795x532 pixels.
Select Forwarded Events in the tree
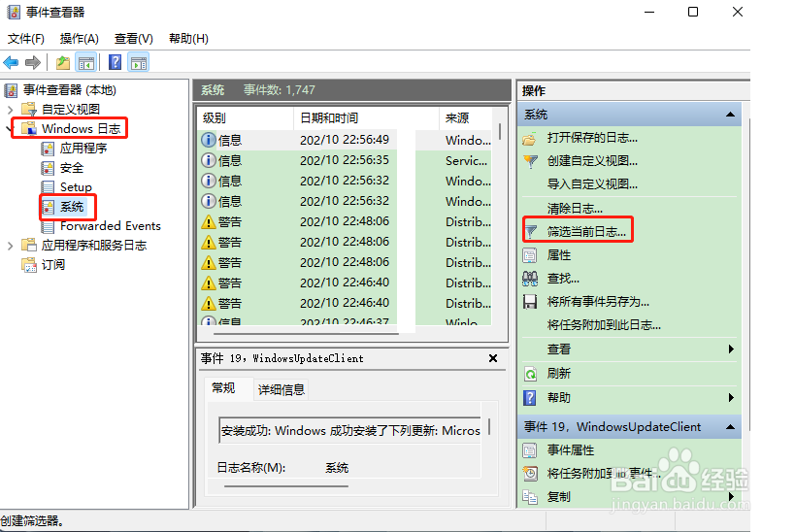(x=111, y=226)
